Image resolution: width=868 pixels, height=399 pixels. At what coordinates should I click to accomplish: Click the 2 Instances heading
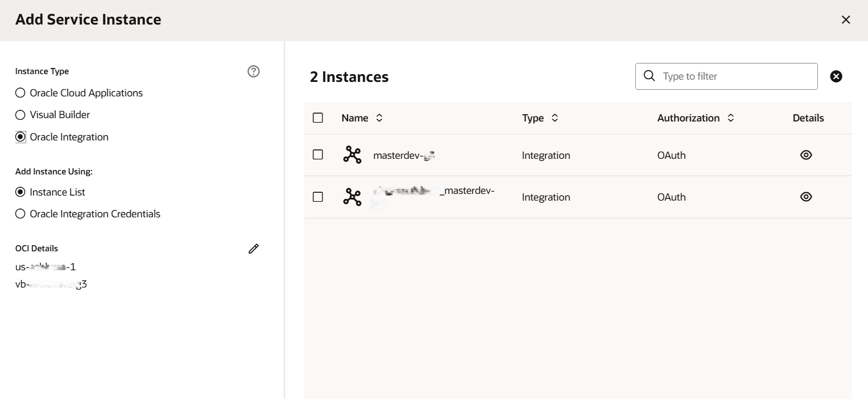coord(349,77)
